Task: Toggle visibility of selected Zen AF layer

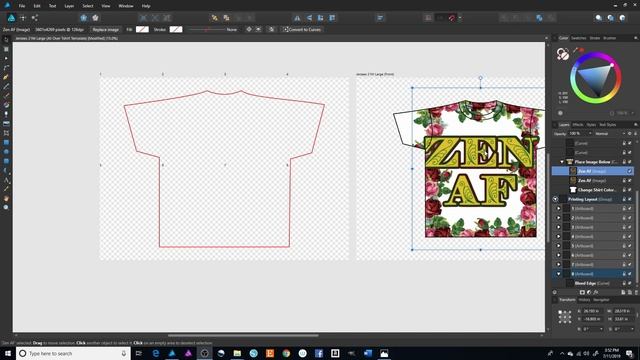Action: pos(630,171)
